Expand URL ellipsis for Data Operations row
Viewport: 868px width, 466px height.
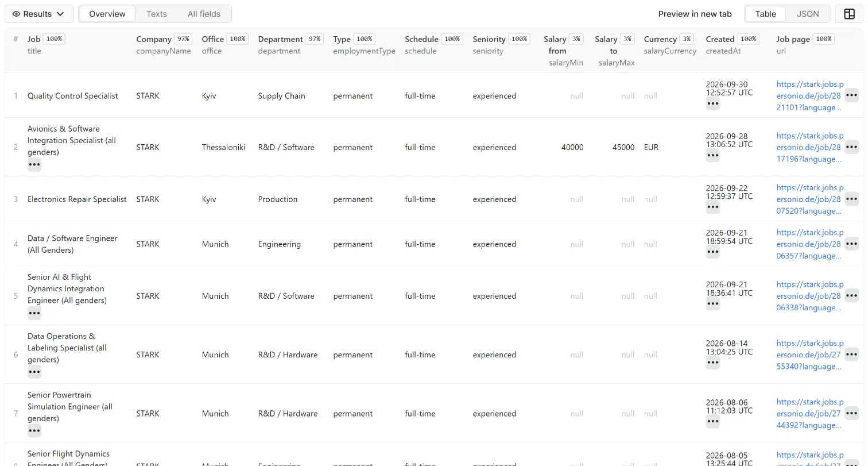tap(851, 355)
